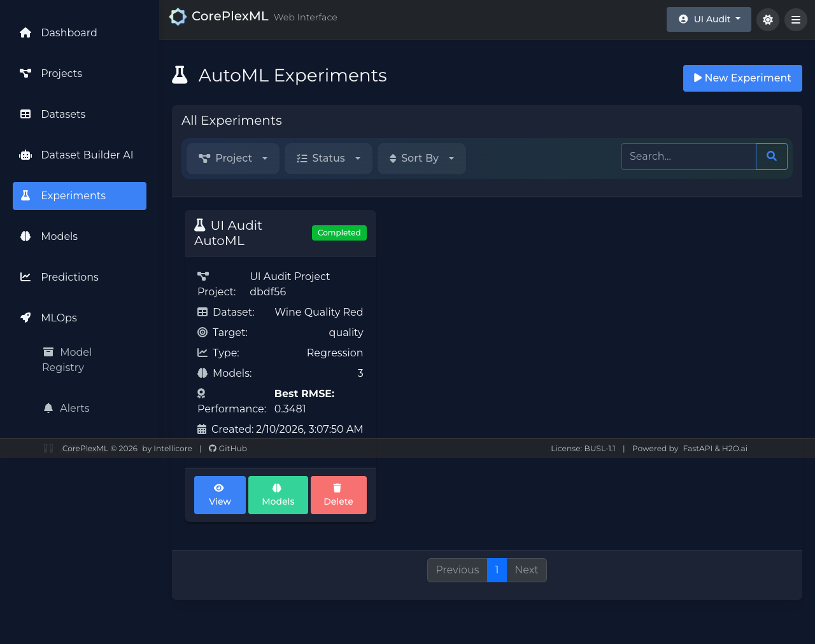Image resolution: width=815 pixels, height=644 pixels.
Task: Expand the Project filter dropdown
Action: [233, 158]
